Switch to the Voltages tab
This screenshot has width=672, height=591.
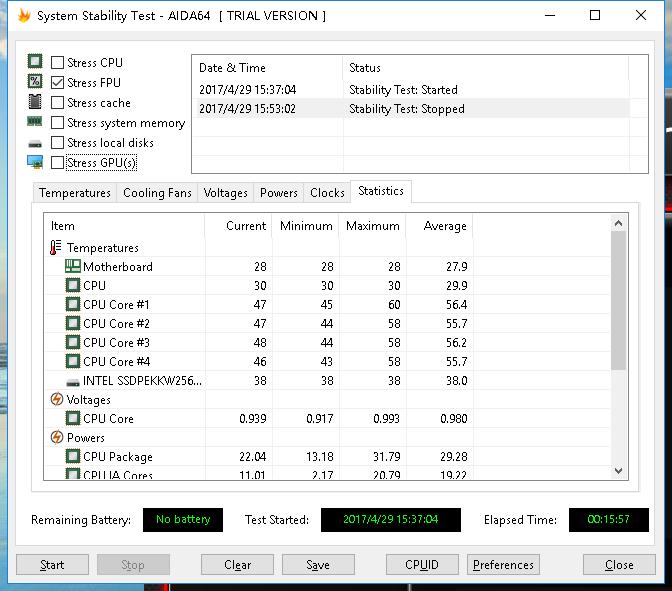pyautogui.click(x=226, y=193)
